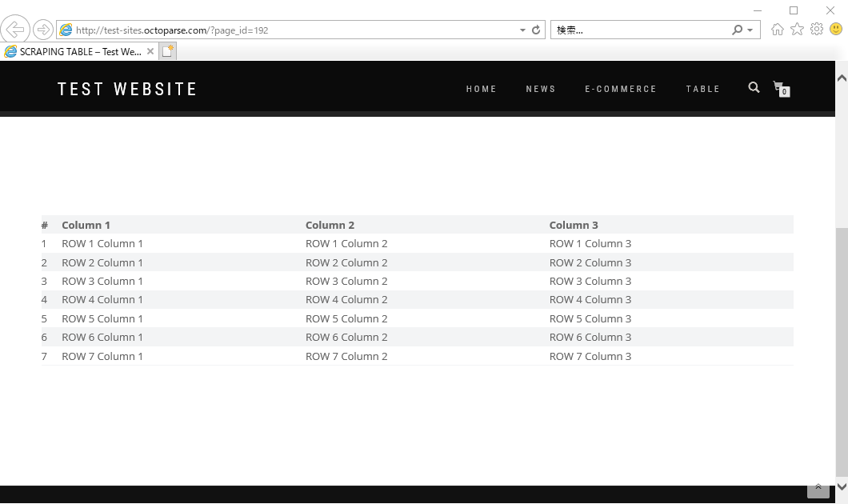Select cell ROW 3 Column 1
The image size is (848, 504).
pos(102,282)
